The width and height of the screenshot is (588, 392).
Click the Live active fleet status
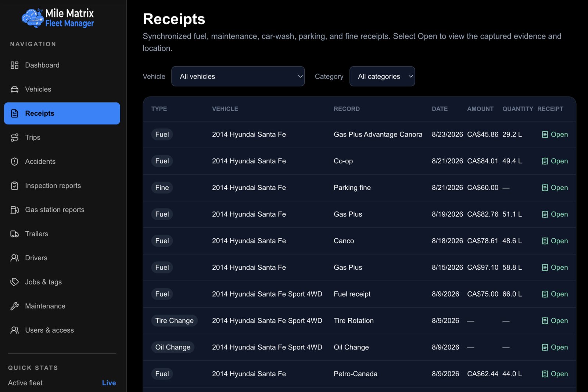pyautogui.click(x=109, y=383)
